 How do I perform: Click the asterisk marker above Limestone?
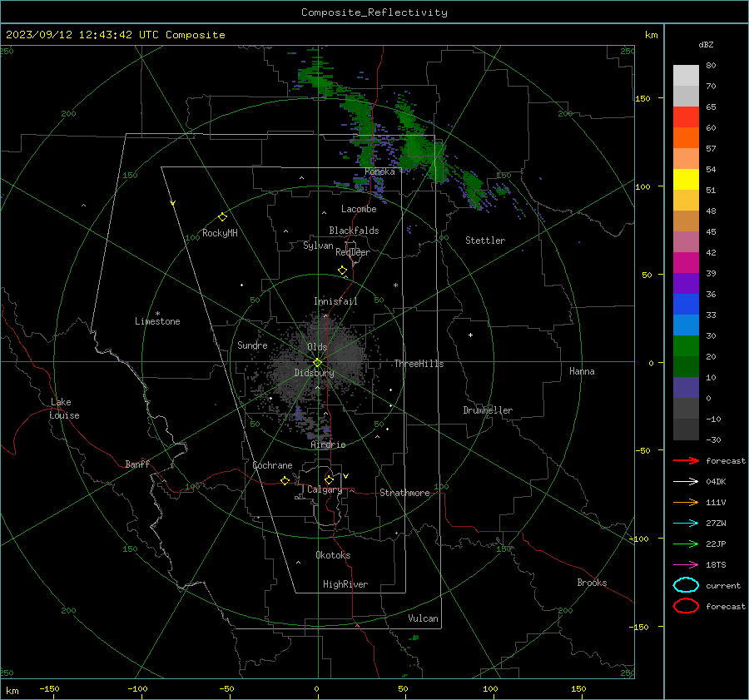click(157, 314)
